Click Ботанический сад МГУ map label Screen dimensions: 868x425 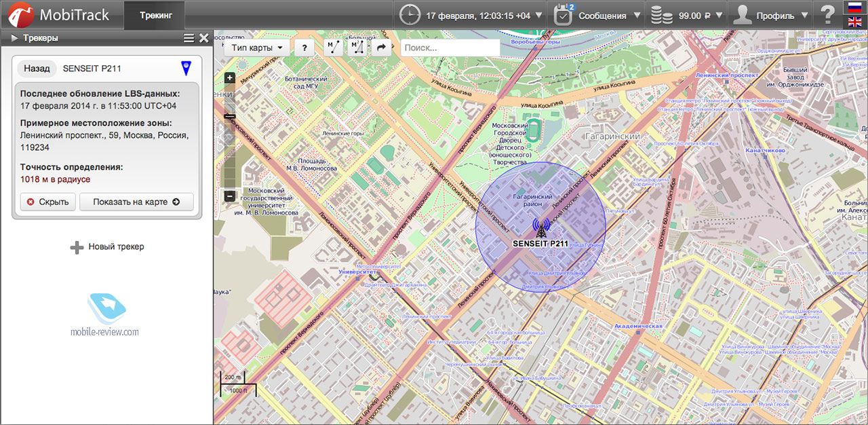coord(306,82)
